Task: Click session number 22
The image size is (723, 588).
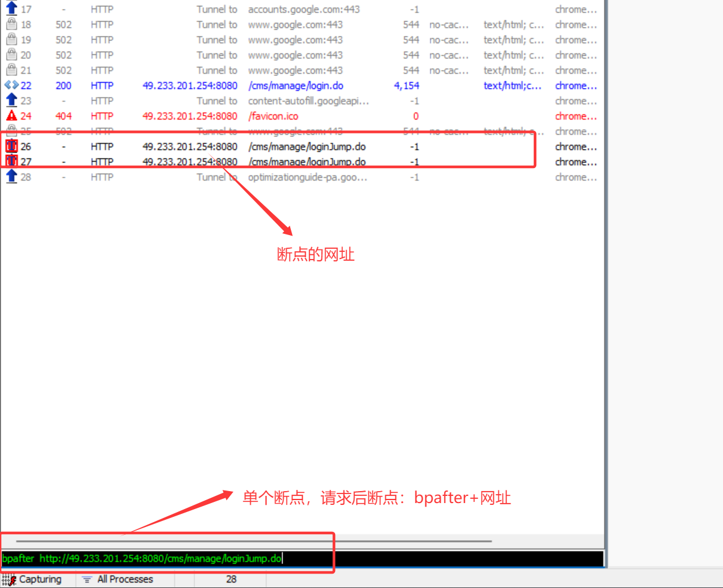Action: click(x=26, y=86)
